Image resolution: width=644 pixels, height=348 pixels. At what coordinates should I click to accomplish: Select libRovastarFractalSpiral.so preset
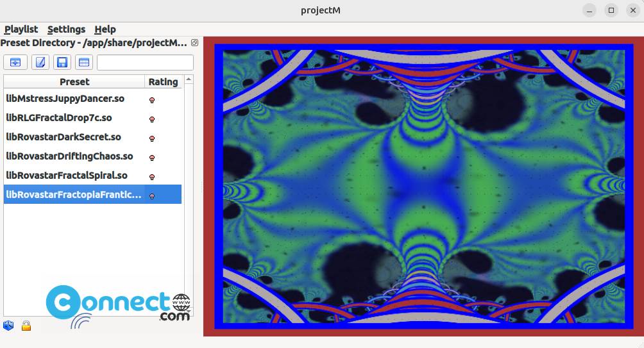[x=67, y=176]
